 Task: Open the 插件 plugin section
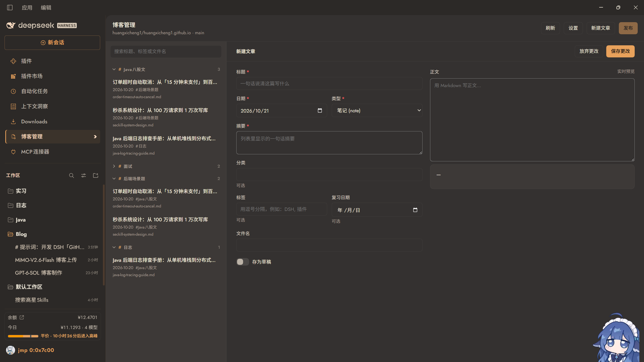click(x=53, y=61)
